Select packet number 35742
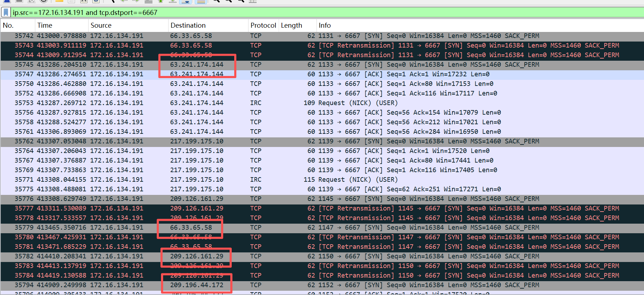The image size is (644, 295). pyautogui.click(x=24, y=36)
